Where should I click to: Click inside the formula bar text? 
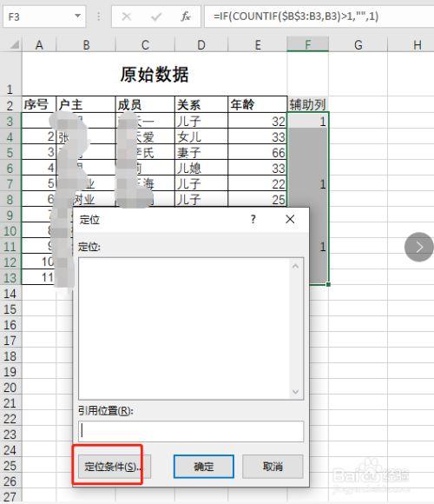pos(296,16)
